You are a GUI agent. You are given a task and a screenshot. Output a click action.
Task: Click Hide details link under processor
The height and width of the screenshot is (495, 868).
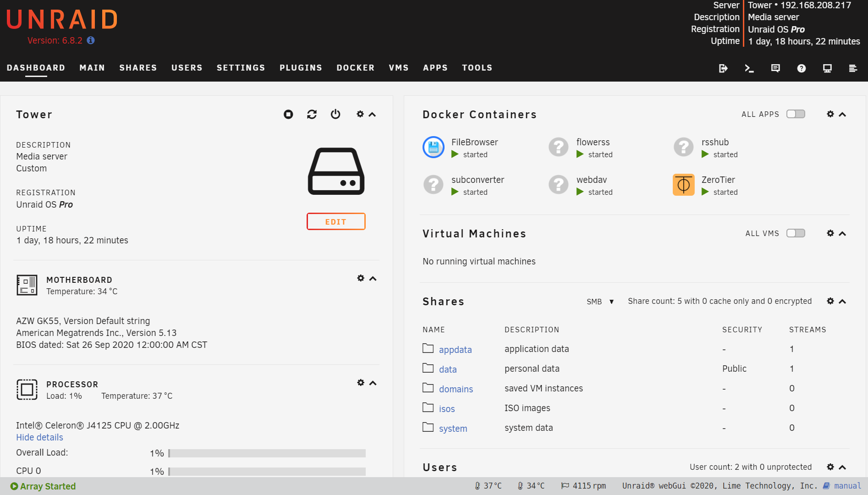[x=39, y=437]
